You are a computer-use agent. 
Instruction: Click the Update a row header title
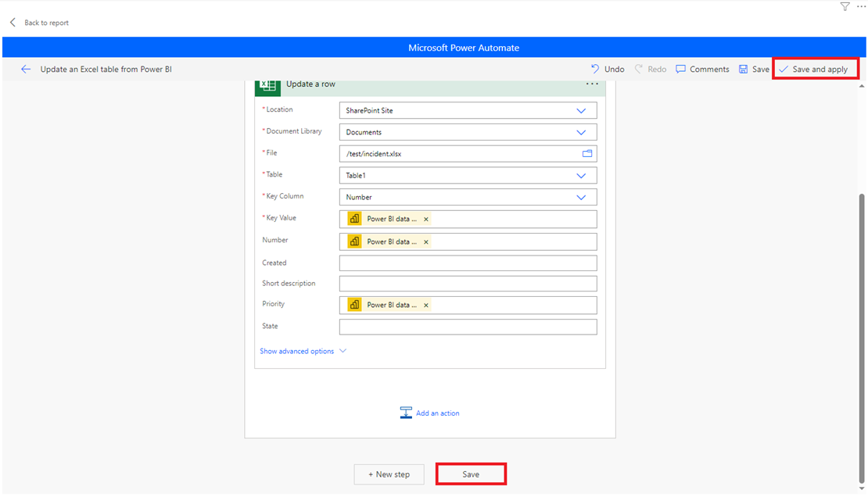[x=310, y=84]
